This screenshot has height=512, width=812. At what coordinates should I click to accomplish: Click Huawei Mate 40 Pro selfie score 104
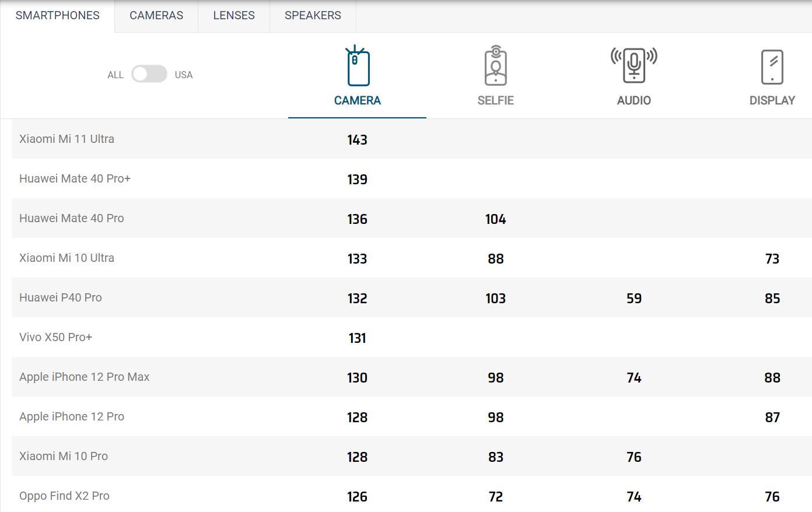[x=495, y=219]
